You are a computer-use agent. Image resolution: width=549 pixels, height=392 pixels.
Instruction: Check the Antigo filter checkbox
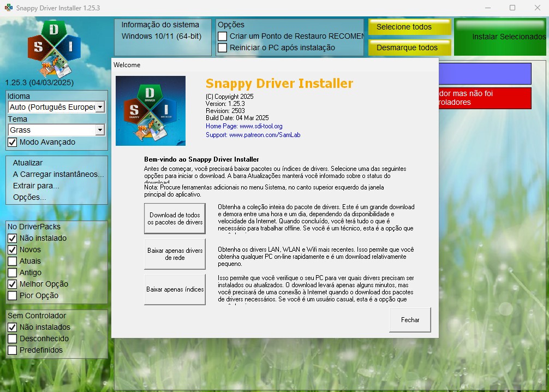(12, 272)
